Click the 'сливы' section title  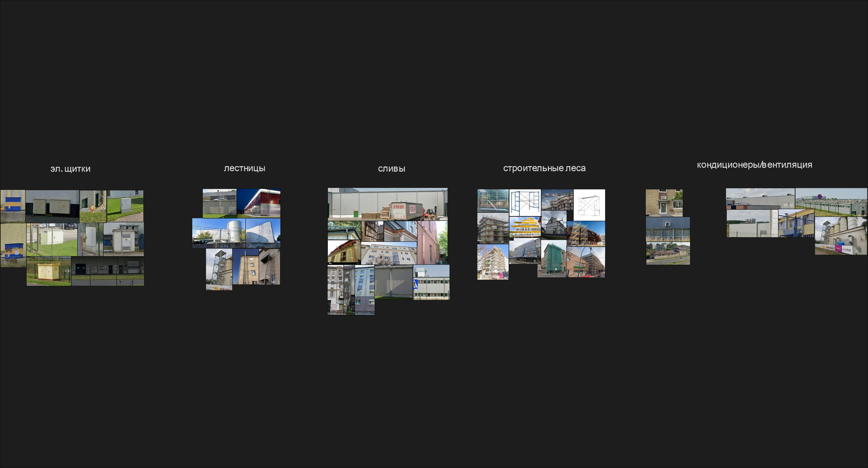pyautogui.click(x=392, y=169)
